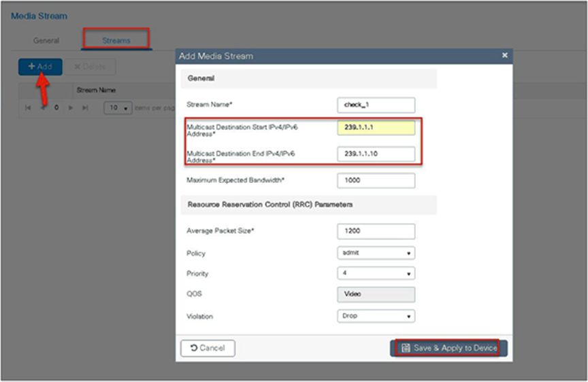The image size is (588, 382).
Task: Open the Policy dropdown
Action: click(x=376, y=253)
